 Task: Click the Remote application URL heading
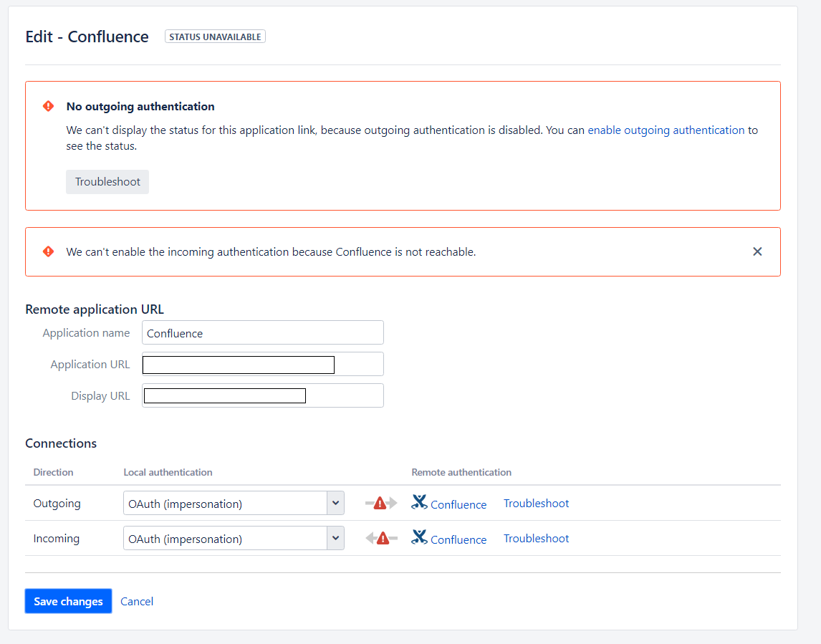point(95,309)
